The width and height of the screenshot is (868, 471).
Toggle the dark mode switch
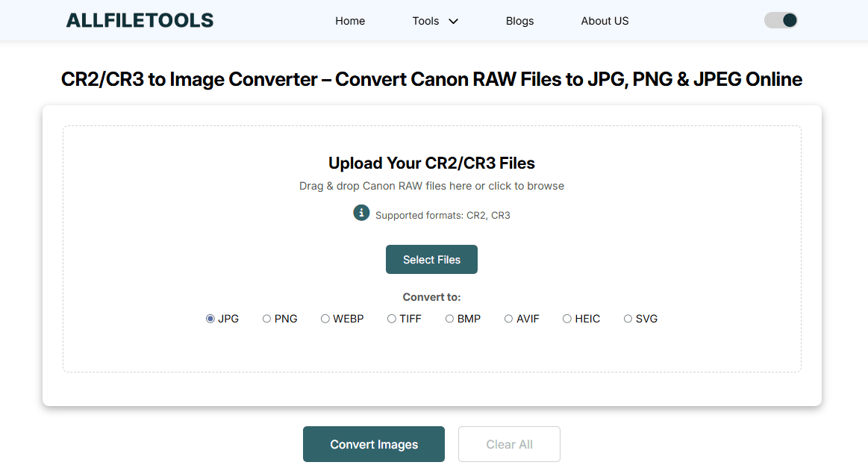point(781,20)
